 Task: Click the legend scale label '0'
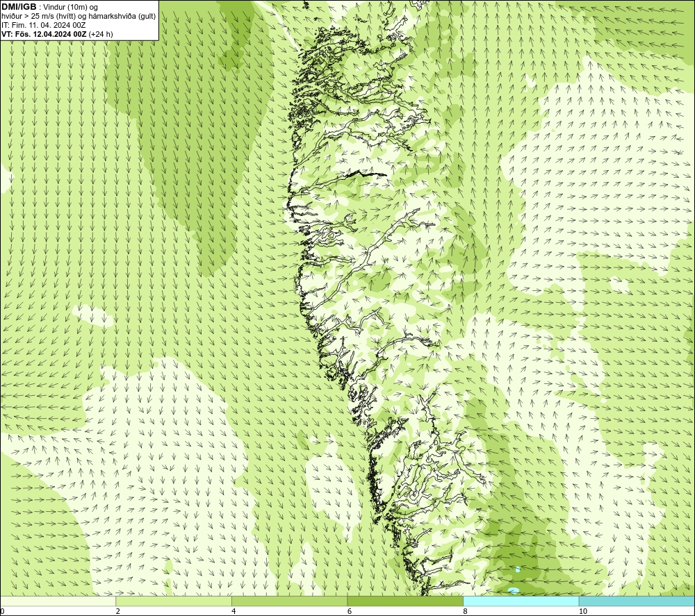[2, 611]
